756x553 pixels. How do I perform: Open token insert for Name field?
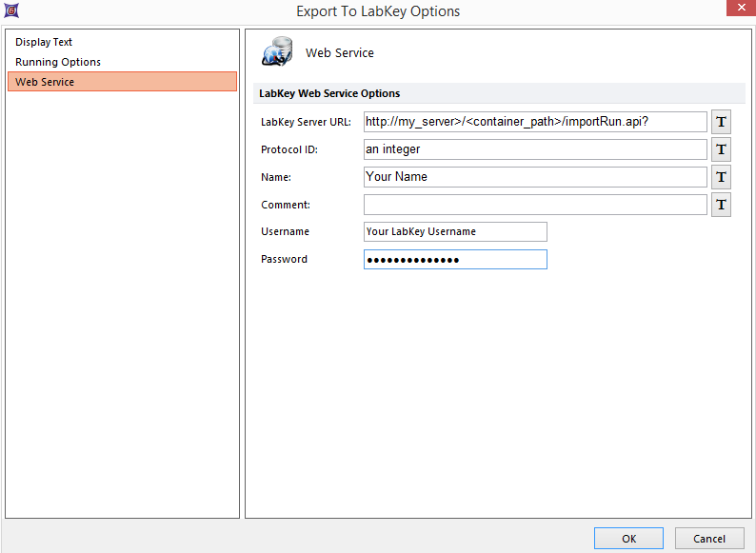(x=721, y=177)
